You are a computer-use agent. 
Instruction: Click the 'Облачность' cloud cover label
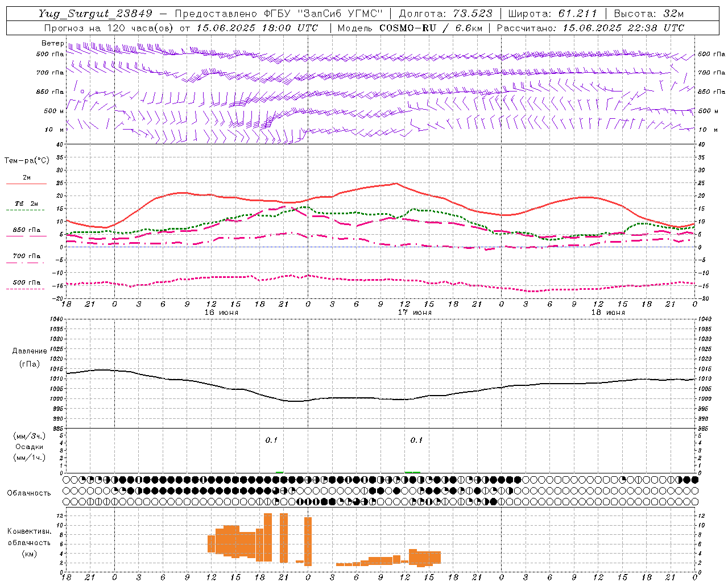pos(29,493)
